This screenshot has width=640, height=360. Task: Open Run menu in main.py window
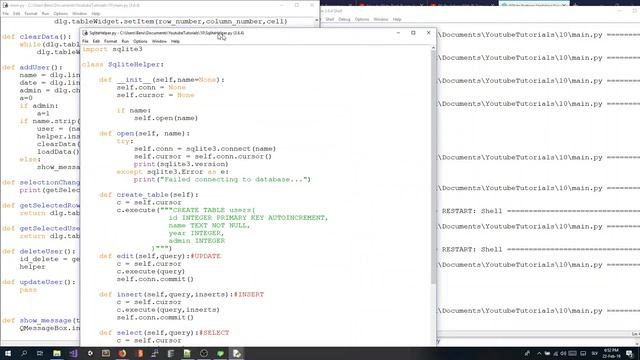pyautogui.click(x=45, y=13)
